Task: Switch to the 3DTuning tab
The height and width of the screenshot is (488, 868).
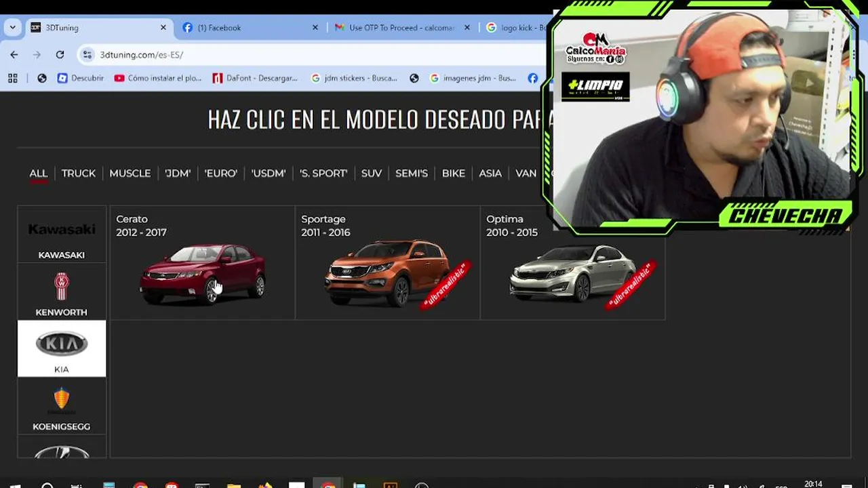Action: tap(99, 28)
